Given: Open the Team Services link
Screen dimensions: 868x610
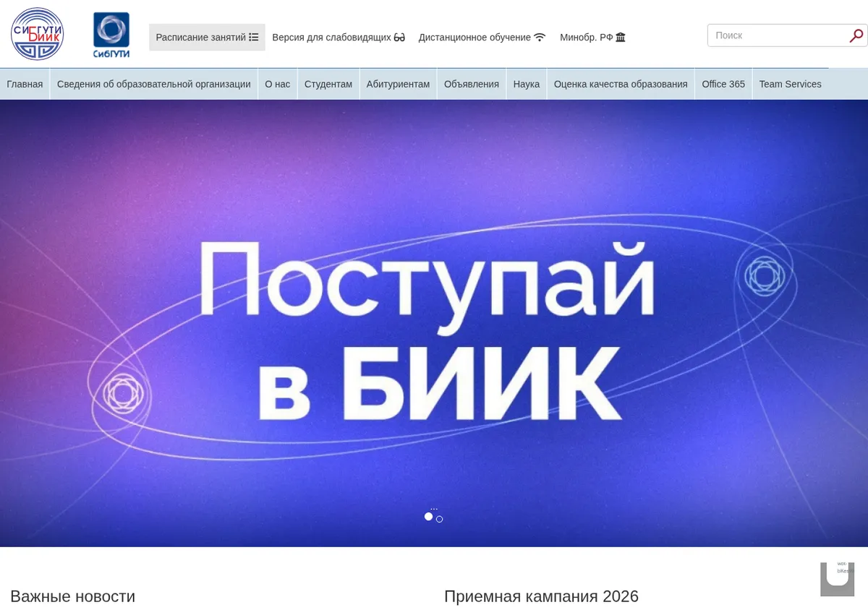Looking at the screenshot, I should pos(790,84).
